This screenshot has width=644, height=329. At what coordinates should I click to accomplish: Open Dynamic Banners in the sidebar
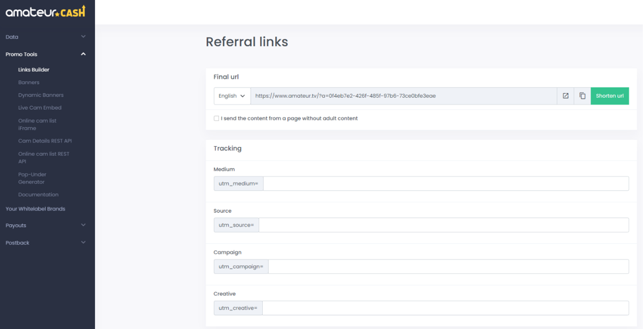41,95
